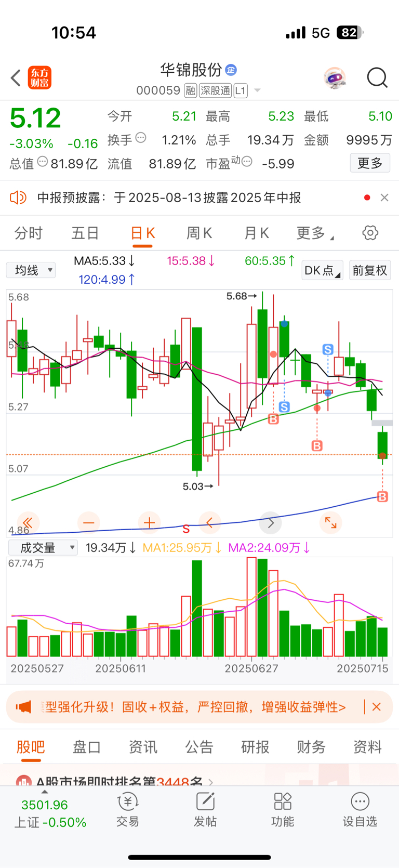Tap the 120:4.99 moving average value
Viewport: 399px width, 868px height.
coord(107,280)
